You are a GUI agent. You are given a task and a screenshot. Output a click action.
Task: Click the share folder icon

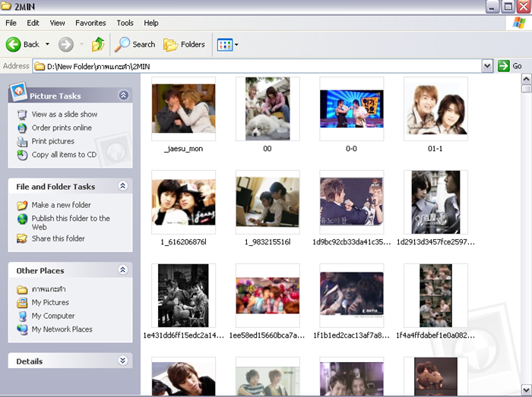22,238
